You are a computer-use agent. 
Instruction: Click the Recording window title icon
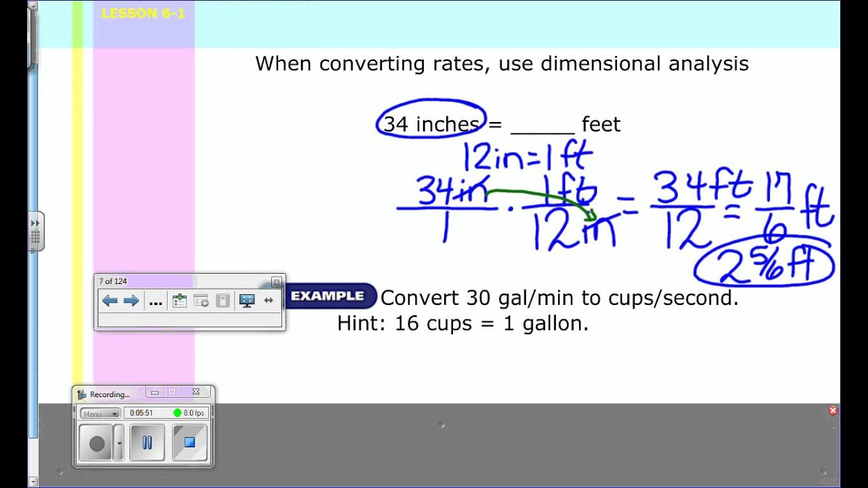(82, 394)
